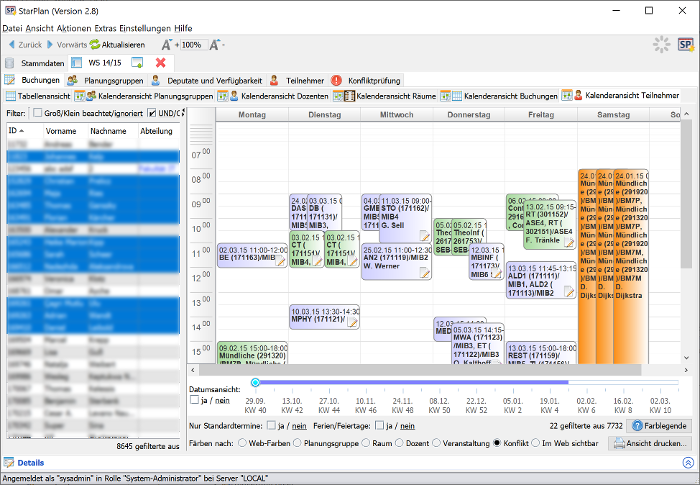Click edit pencil icon on BE Monday booking
This screenshot has height=485, width=700.
point(281,262)
